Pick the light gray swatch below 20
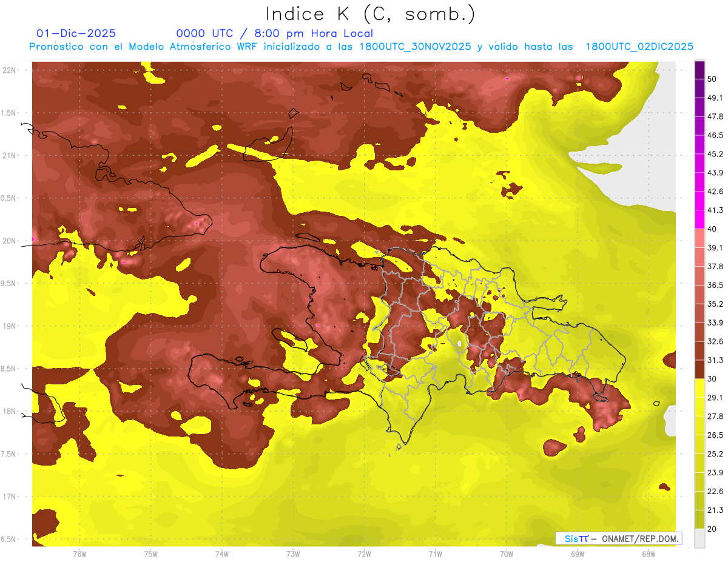 click(x=699, y=538)
